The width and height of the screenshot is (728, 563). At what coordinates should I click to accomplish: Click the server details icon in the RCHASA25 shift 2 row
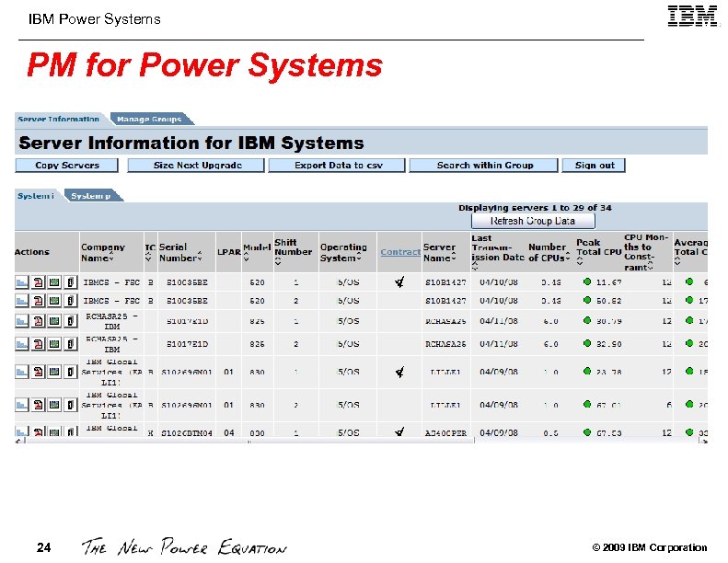click(x=70, y=344)
